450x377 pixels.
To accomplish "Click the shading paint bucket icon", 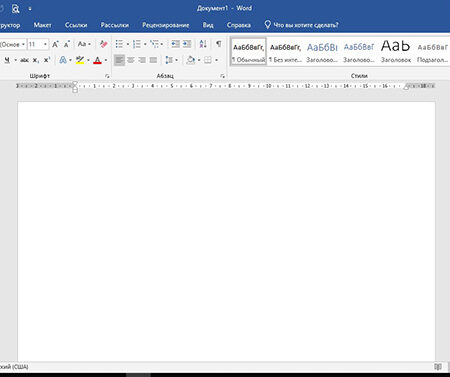I will click(x=191, y=60).
